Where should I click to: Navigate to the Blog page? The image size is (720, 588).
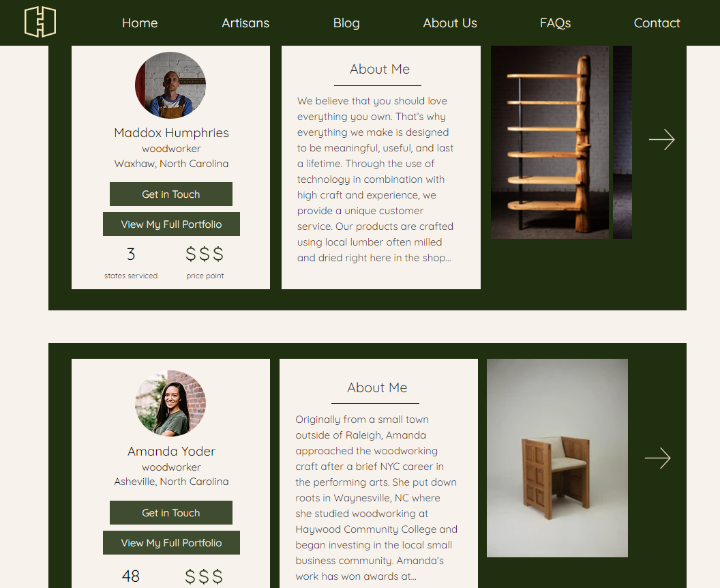click(346, 23)
